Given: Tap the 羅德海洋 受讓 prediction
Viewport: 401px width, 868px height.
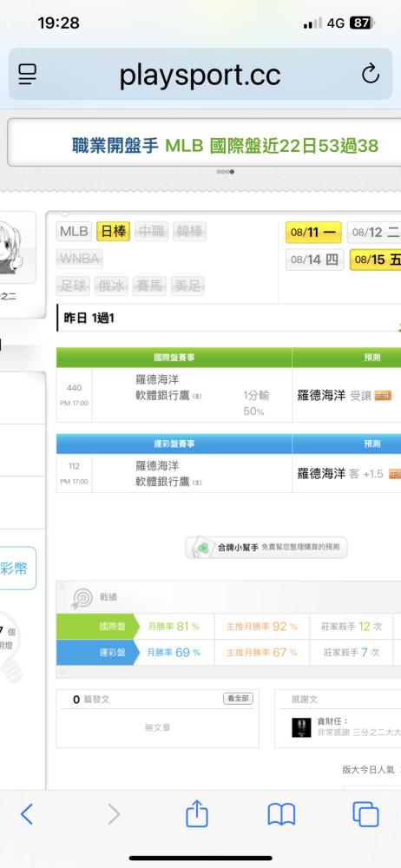Looking at the screenshot, I should (x=334, y=396).
